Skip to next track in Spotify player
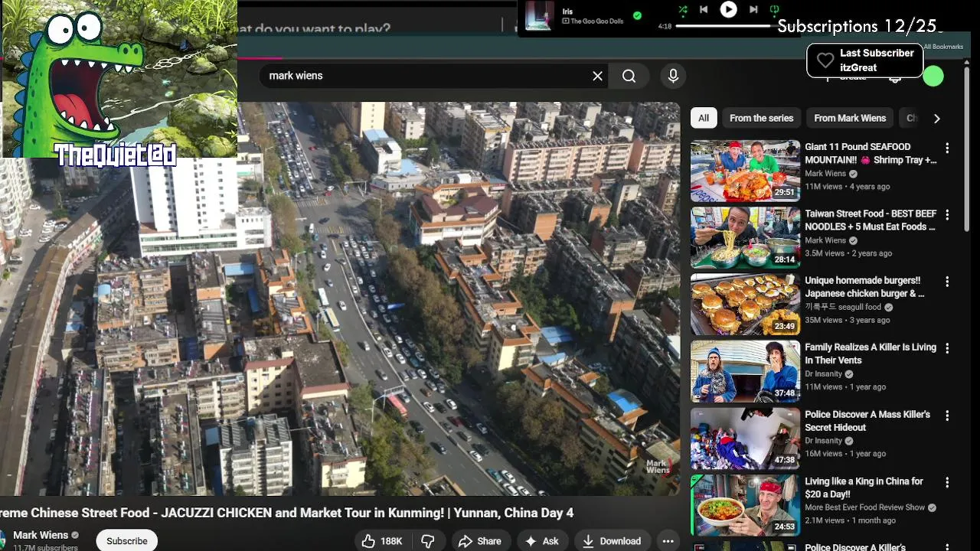980x551 pixels. [x=753, y=9]
